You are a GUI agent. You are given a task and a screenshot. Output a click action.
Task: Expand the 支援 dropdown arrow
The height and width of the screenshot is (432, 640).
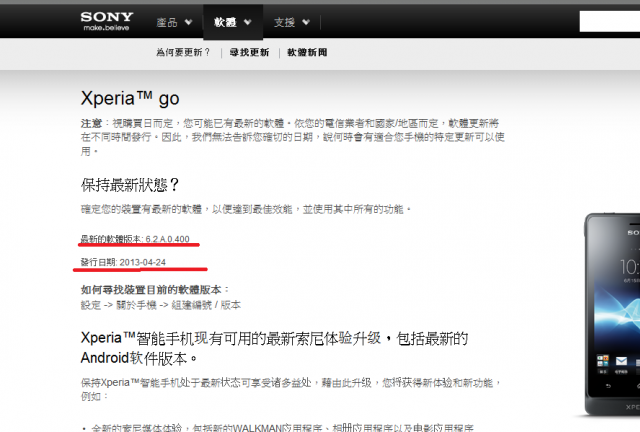306,22
